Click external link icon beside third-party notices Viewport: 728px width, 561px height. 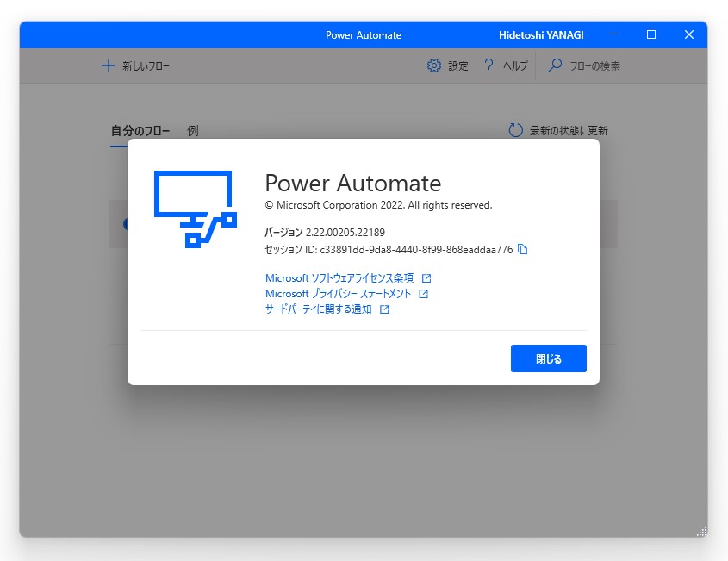click(385, 309)
